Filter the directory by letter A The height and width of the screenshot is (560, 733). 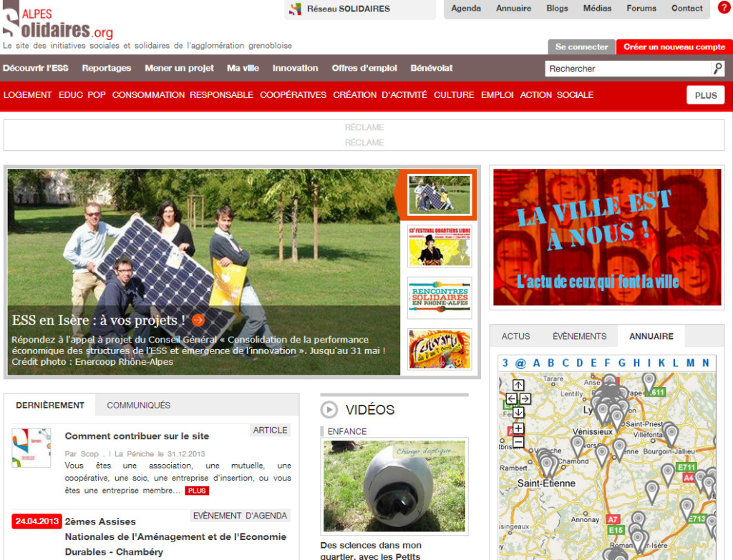(x=536, y=363)
